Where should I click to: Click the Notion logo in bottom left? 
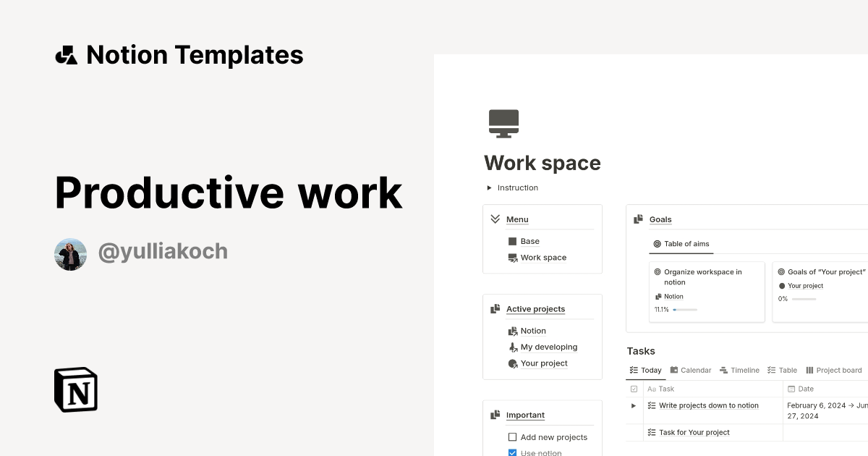click(x=75, y=389)
